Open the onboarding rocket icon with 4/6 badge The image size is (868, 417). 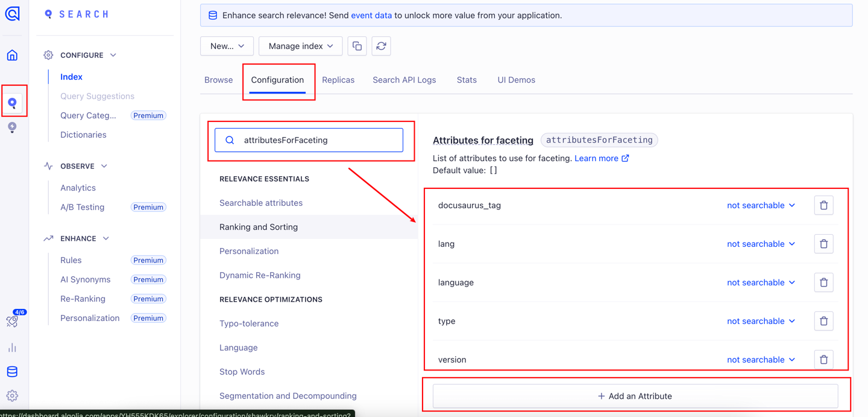click(13, 320)
